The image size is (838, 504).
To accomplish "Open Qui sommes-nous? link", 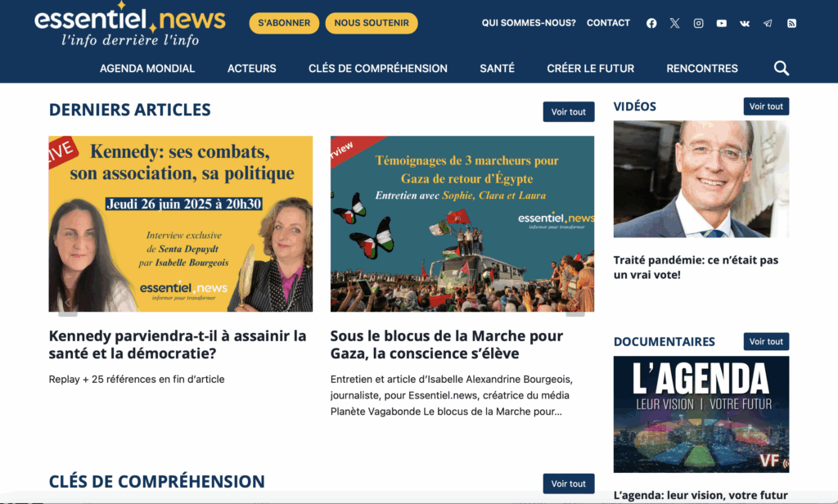I will tap(529, 23).
